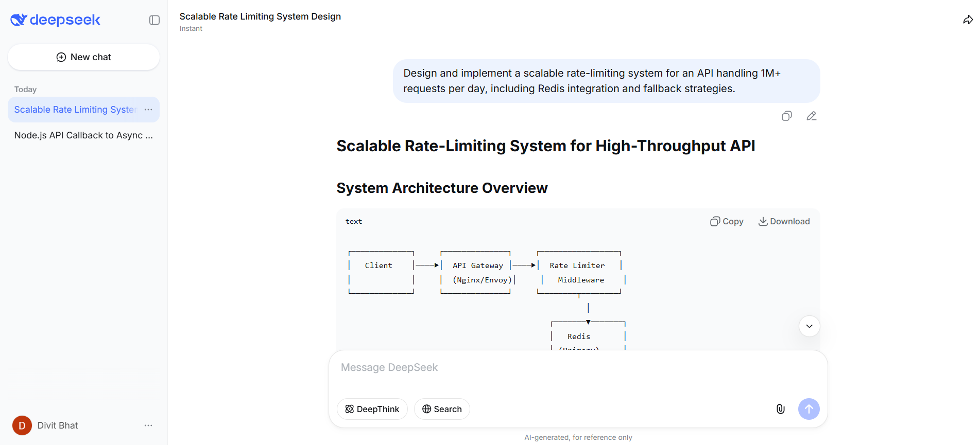Click the API Gateway diagram text
This screenshot has height=445, width=980.
coord(478,265)
